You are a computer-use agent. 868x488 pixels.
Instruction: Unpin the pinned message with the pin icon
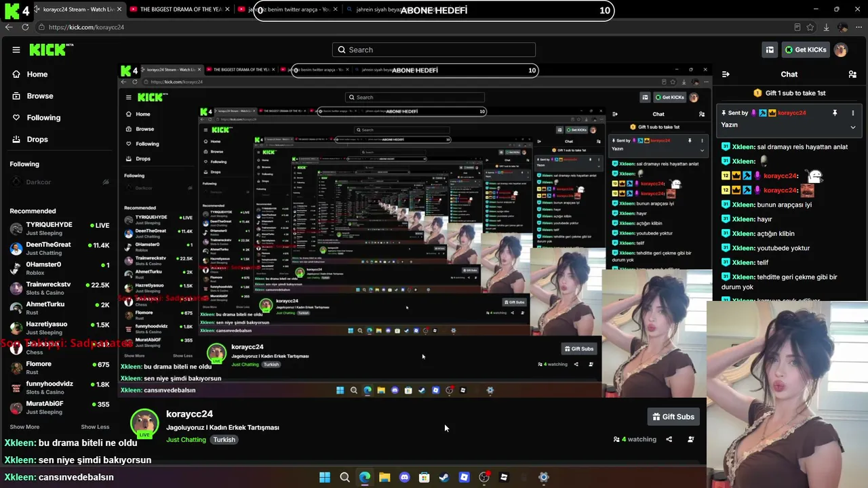click(x=835, y=113)
